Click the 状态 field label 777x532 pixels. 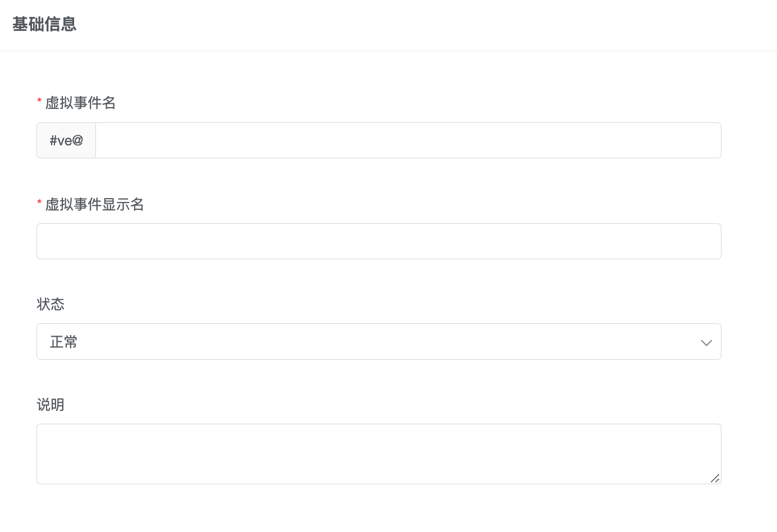(51, 304)
